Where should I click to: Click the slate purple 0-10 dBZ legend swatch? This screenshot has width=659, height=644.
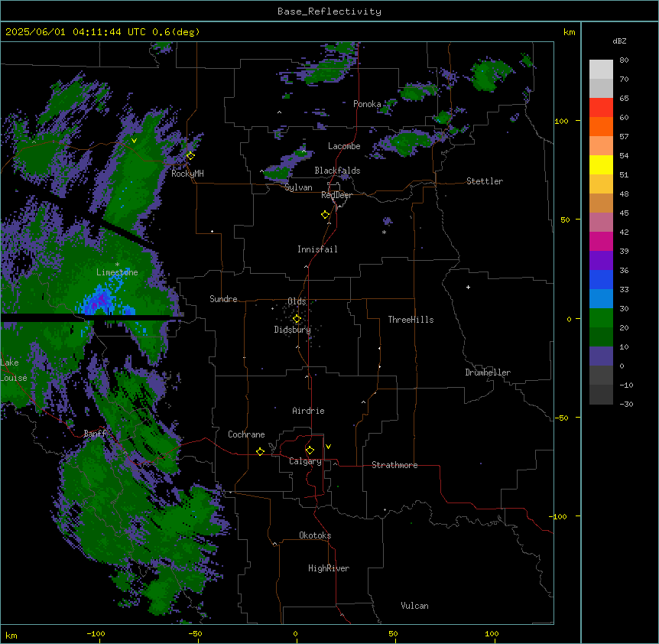click(x=601, y=356)
